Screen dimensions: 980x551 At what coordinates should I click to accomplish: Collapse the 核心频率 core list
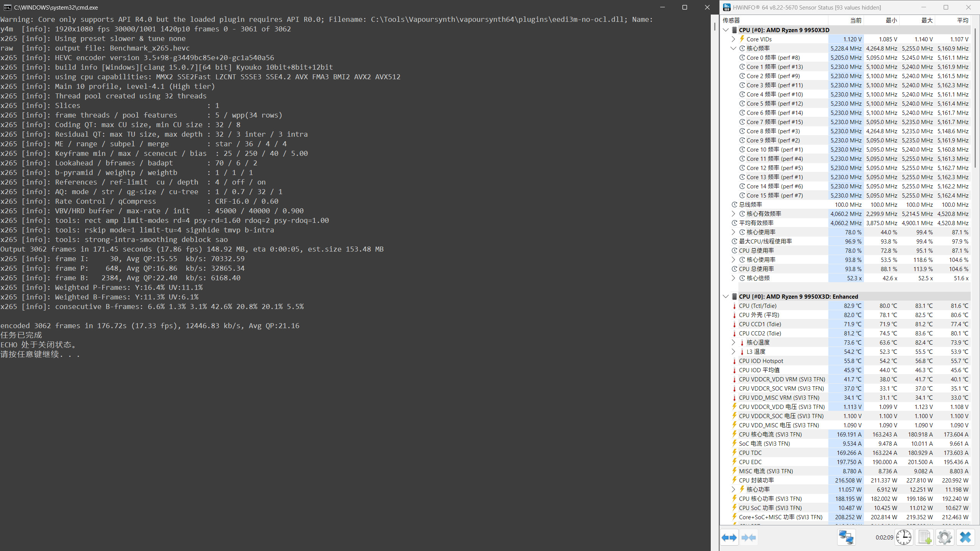(x=733, y=48)
